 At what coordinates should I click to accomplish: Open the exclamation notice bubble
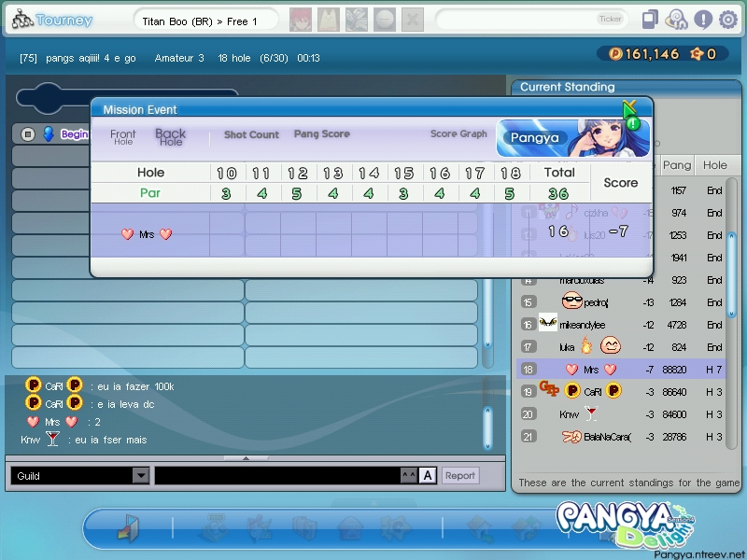click(x=703, y=20)
